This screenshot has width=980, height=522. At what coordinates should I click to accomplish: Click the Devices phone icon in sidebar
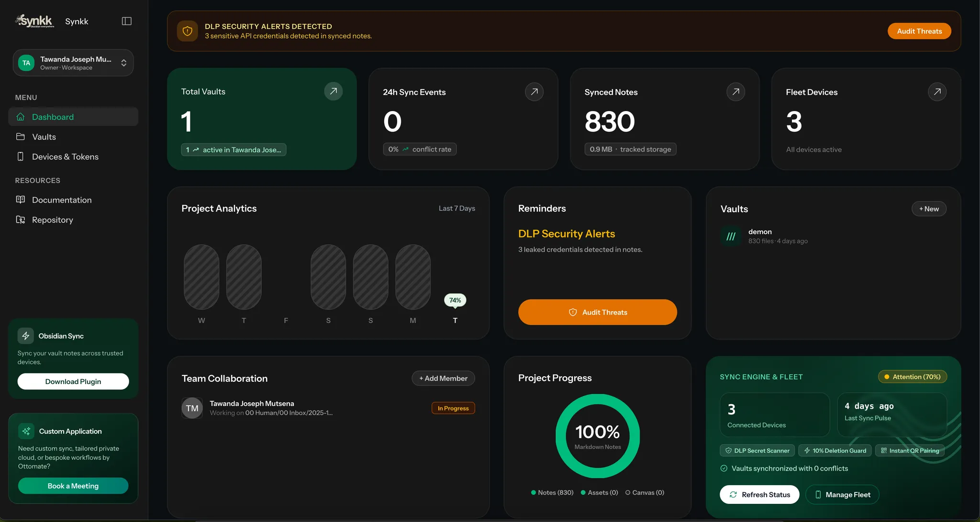click(21, 157)
